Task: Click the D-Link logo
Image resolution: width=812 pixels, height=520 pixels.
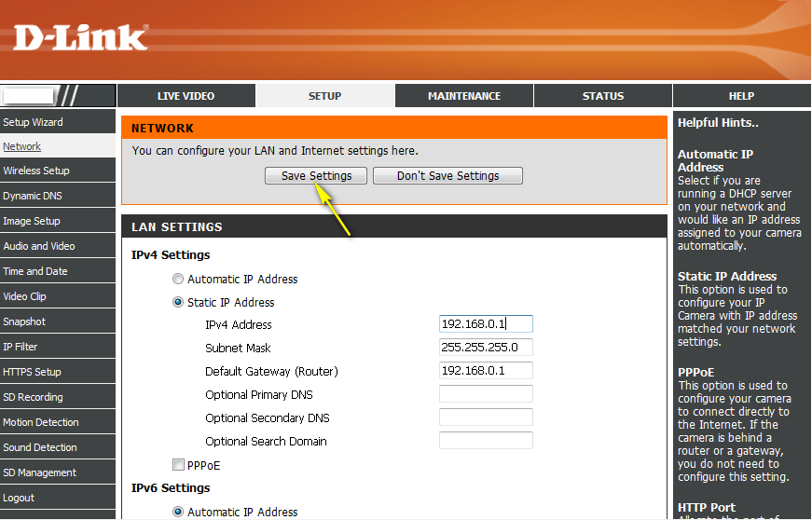Action: coord(80,37)
